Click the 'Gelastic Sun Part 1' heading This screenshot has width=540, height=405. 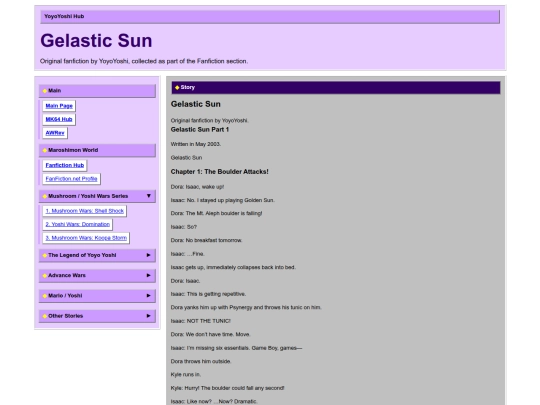tap(200, 129)
